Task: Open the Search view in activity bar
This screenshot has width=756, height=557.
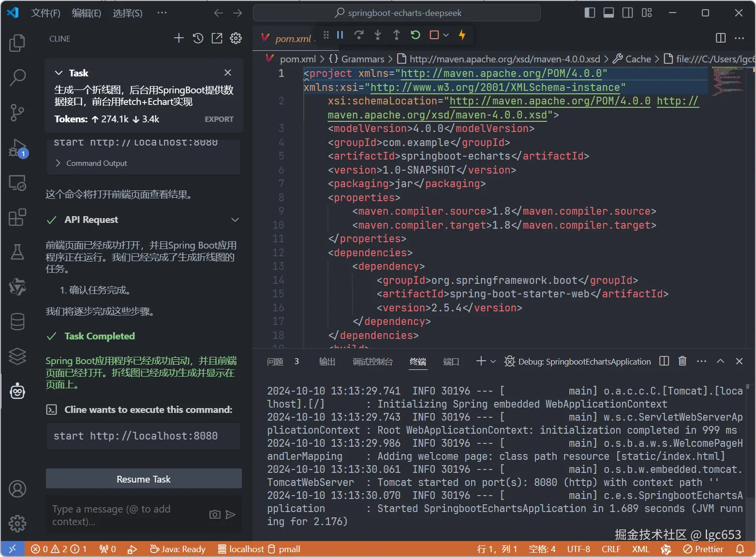Action: [17, 77]
